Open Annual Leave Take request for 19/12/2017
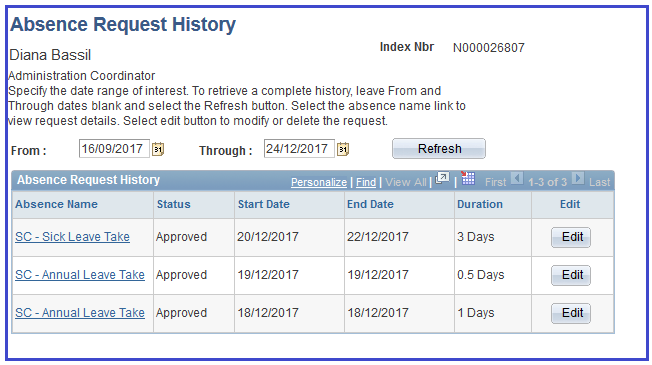This screenshot has width=652, height=365. (x=80, y=275)
